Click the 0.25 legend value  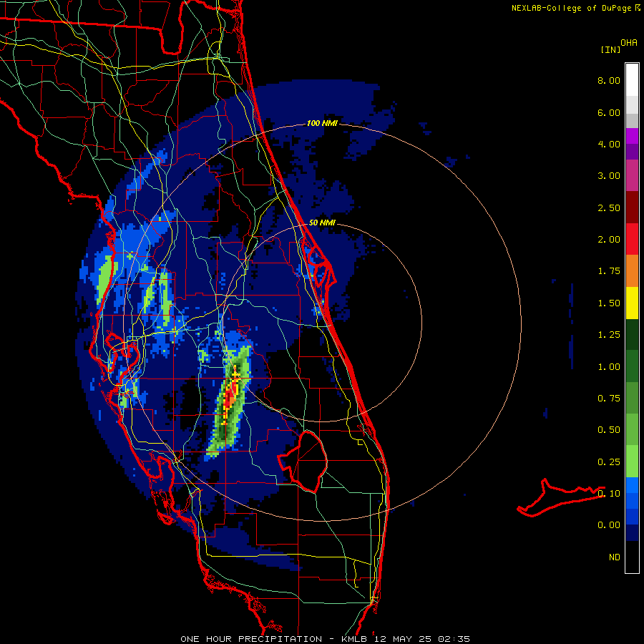pos(609,462)
